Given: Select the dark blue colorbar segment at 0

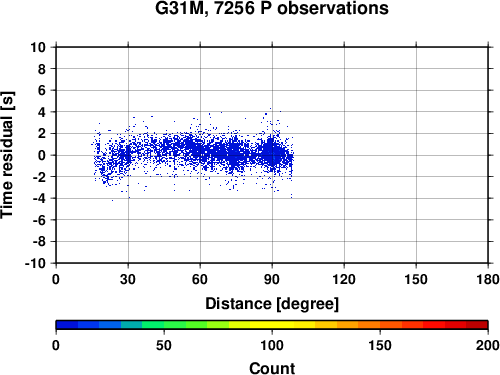Looking at the screenshot, I should 67,325.
